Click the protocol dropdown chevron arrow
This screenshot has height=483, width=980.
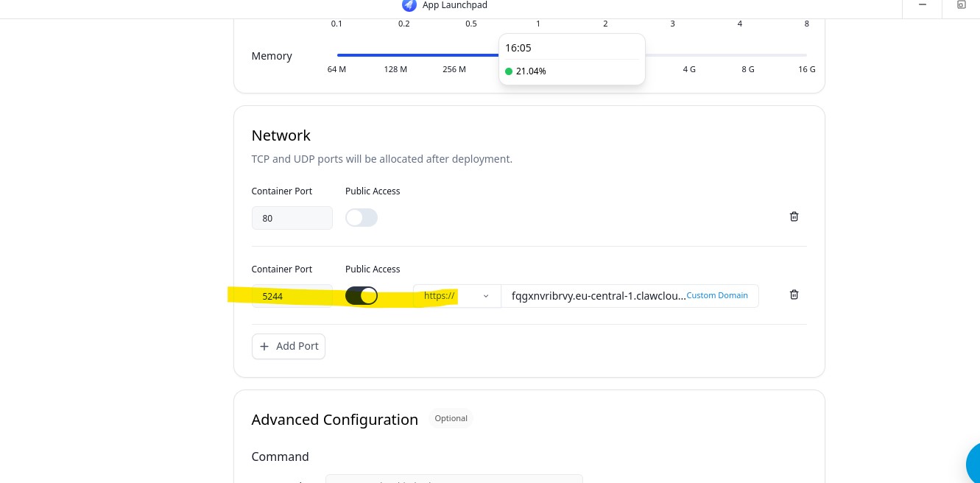(486, 296)
